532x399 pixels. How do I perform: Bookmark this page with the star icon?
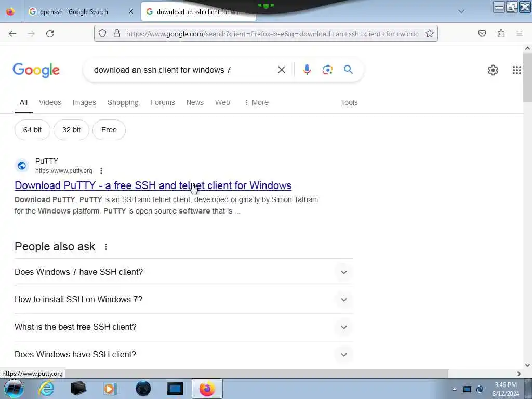(430, 34)
